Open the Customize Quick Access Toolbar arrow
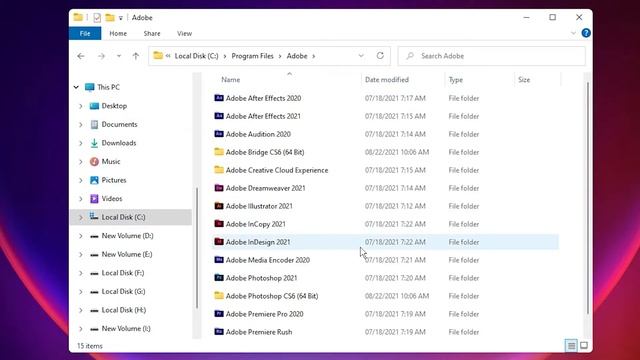 tap(120, 18)
